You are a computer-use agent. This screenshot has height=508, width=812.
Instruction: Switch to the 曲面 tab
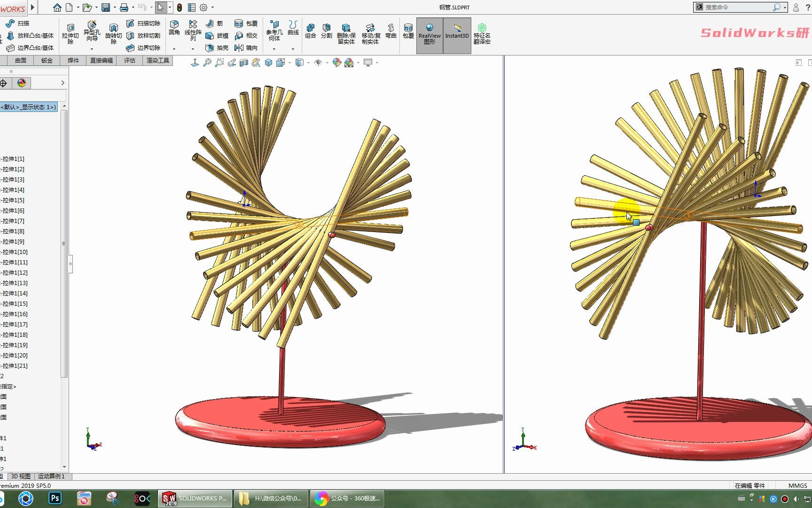20,60
